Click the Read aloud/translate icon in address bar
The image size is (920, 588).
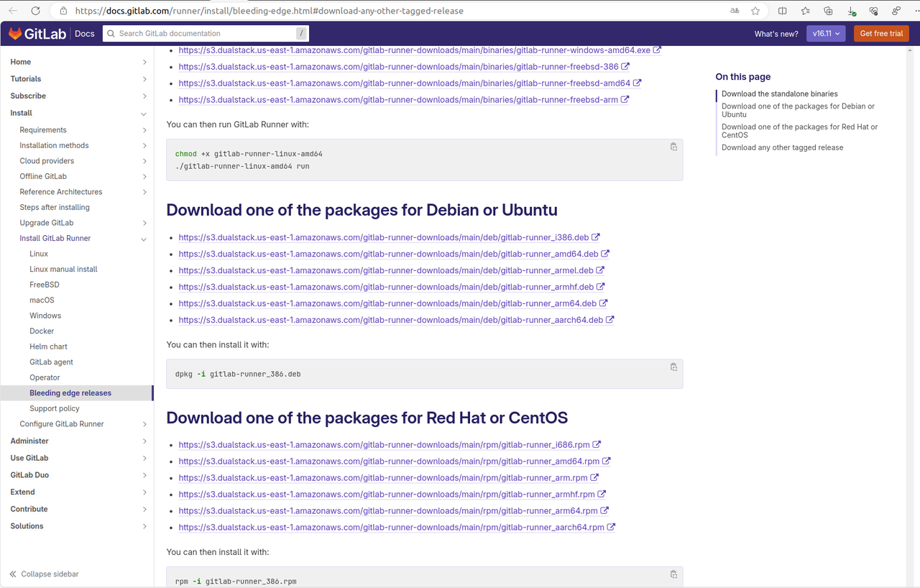pos(735,11)
